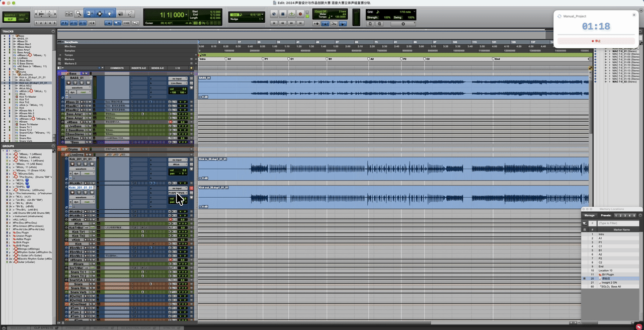Click the Manage menu in Memory Locations

pos(589,215)
